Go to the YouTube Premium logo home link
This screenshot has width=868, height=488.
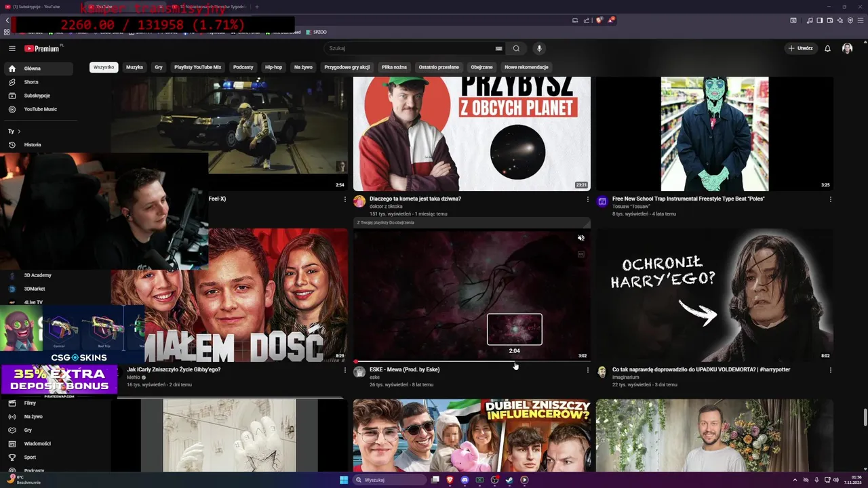pos(42,48)
